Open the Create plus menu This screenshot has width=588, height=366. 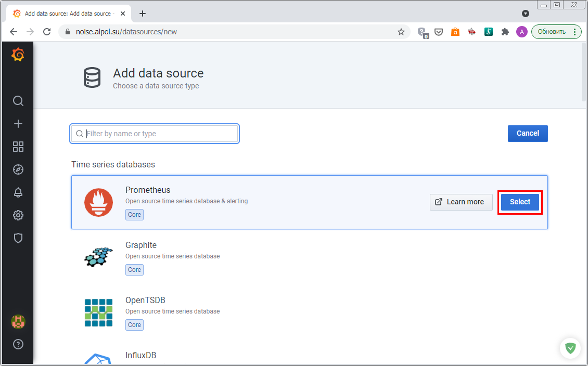18,124
